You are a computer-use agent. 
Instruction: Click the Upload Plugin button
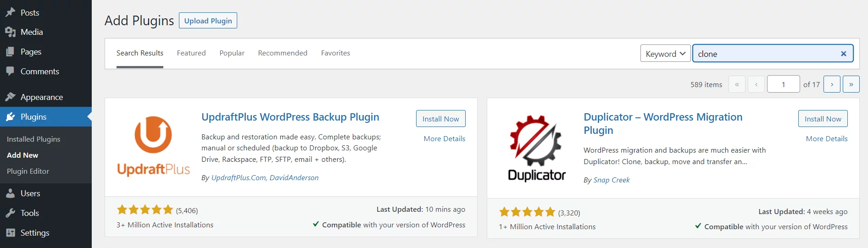(208, 21)
